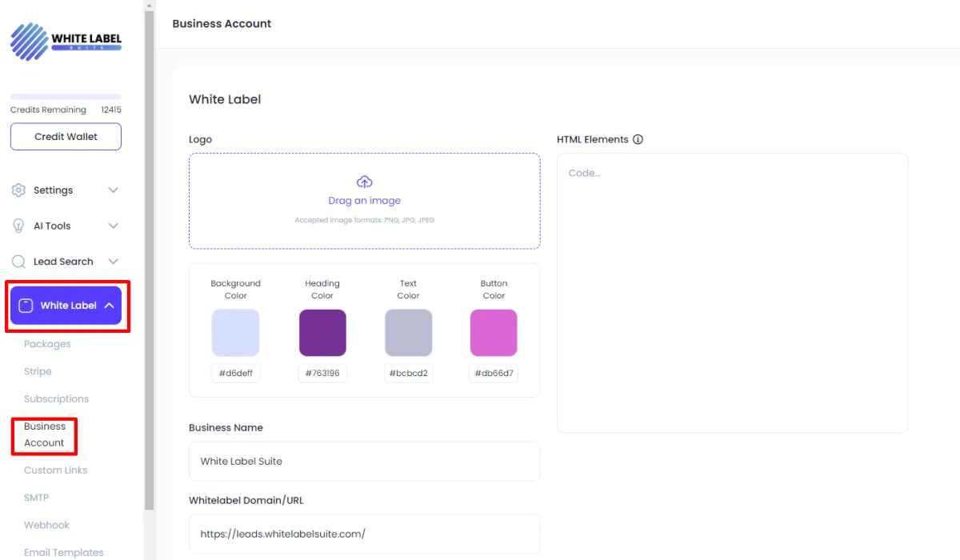960x560 pixels.
Task: Click the #d6deff hex value field
Action: coord(236,373)
